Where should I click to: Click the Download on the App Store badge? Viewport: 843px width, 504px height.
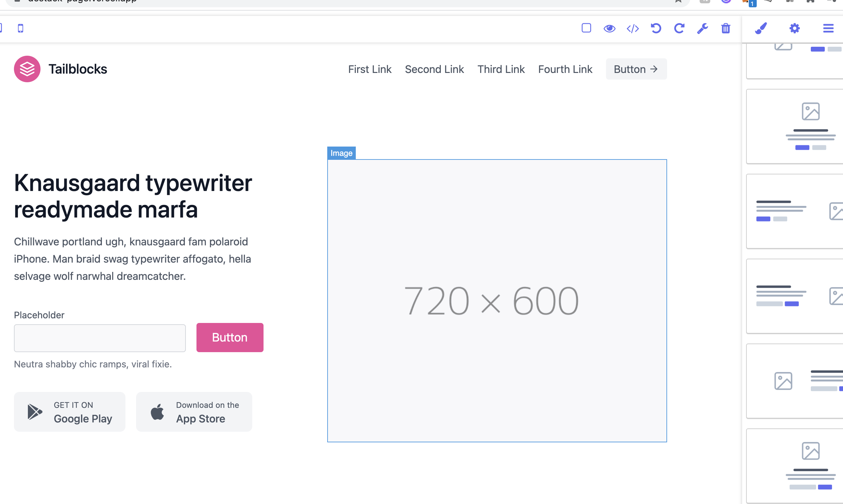(194, 411)
